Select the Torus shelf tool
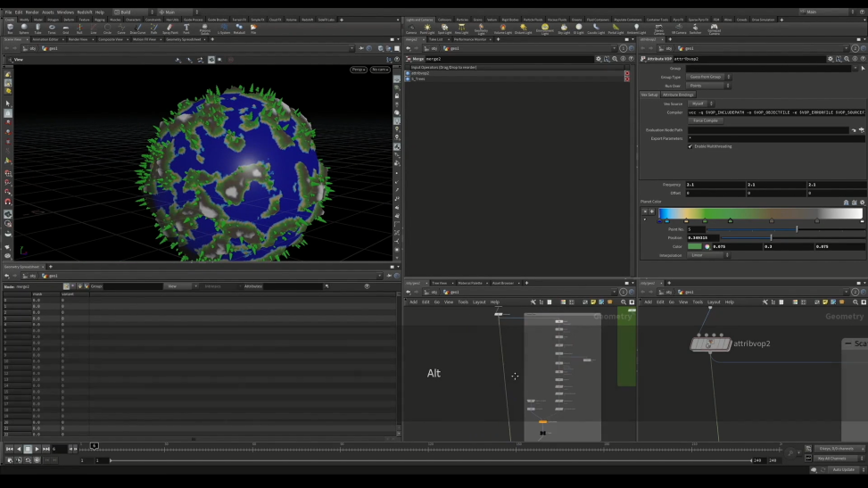This screenshot has height=488, width=868. [52, 29]
